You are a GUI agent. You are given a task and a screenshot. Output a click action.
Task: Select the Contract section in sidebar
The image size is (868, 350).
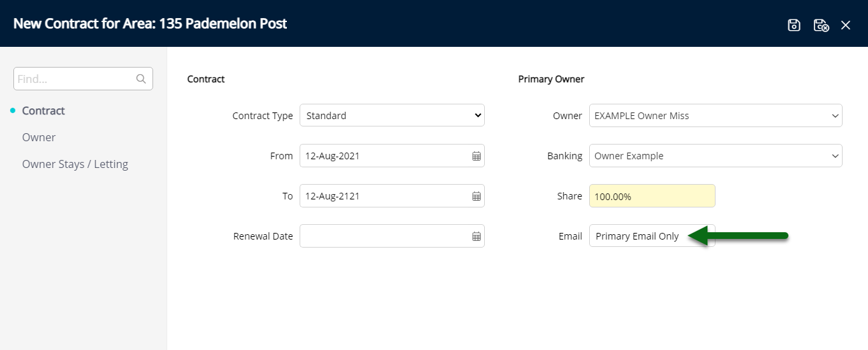click(x=43, y=110)
